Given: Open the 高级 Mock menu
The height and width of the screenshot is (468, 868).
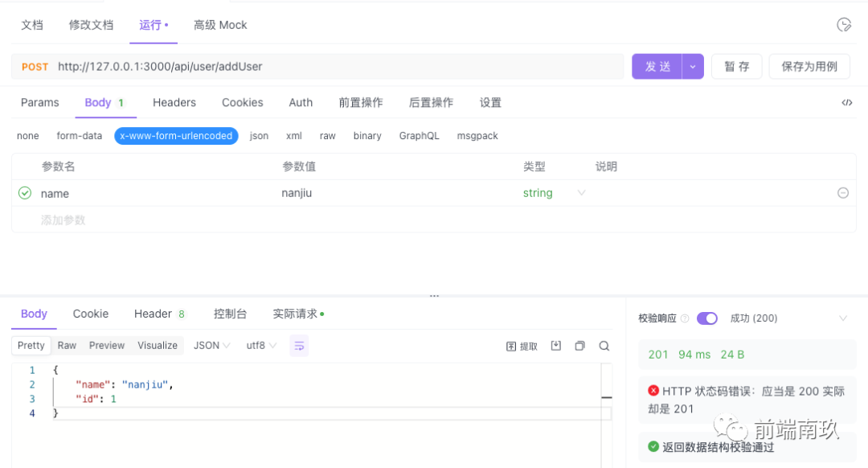Looking at the screenshot, I should click(219, 25).
